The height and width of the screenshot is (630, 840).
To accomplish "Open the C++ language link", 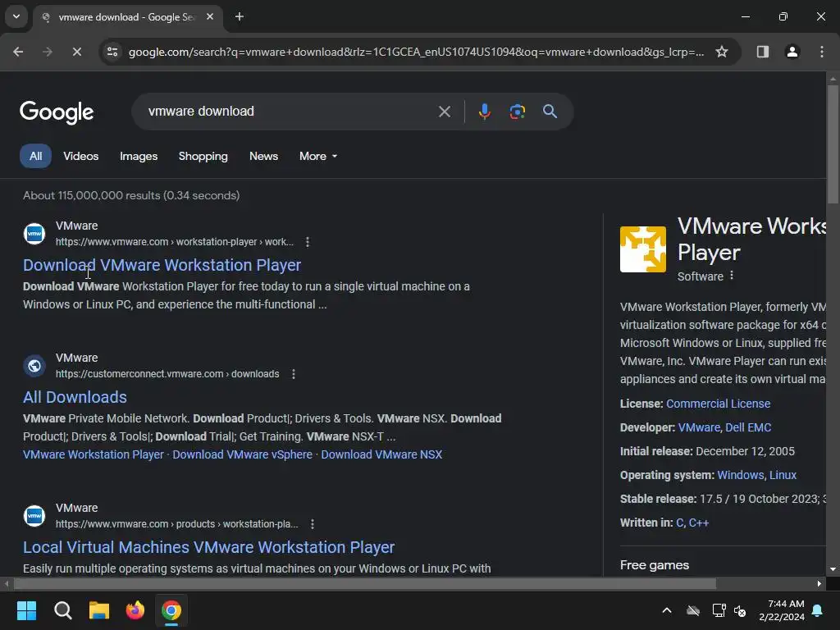I will tap(699, 523).
